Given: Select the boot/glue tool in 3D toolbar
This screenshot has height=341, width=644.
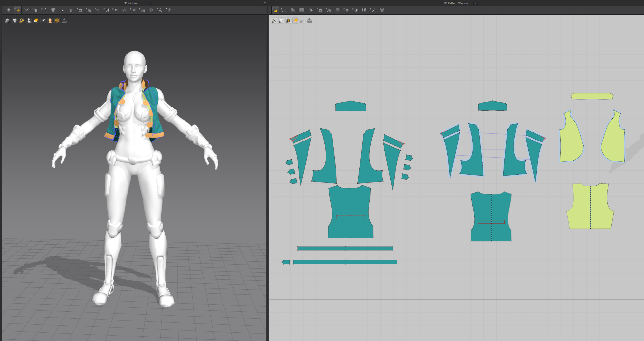Looking at the screenshot, I should 106,10.
